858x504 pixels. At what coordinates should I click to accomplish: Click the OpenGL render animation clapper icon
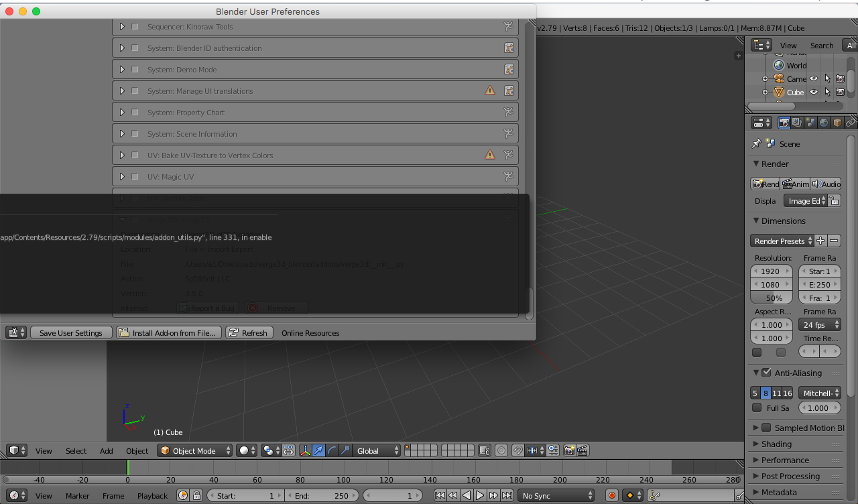(x=583, y=450)
